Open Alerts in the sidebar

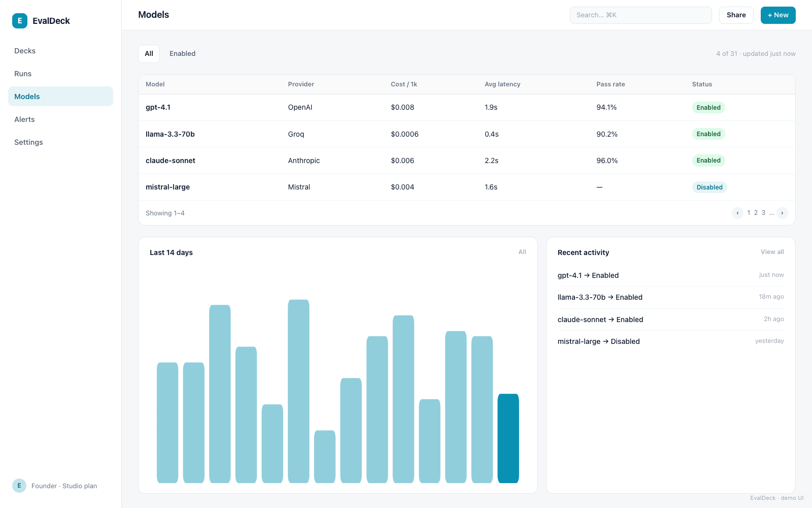(60, 119)
